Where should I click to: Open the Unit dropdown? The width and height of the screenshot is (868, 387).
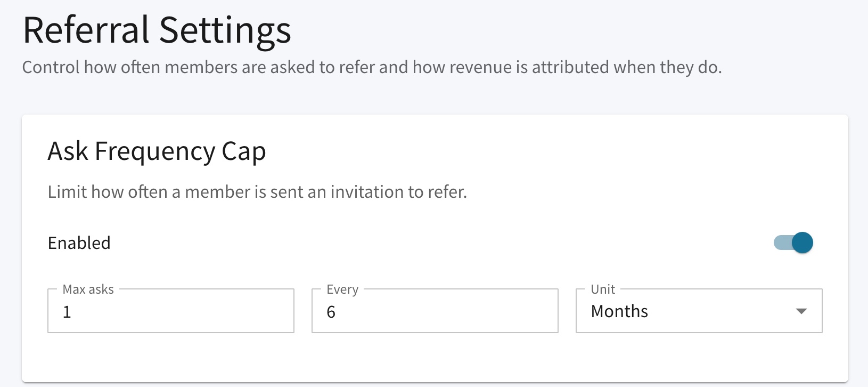coord(699,311)
